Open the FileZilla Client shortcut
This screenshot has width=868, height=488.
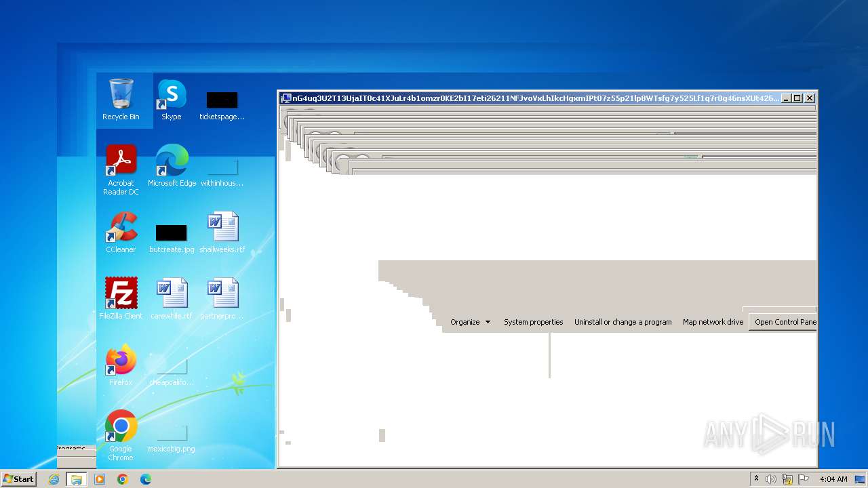pyautogui.click(x=121, y=298)
